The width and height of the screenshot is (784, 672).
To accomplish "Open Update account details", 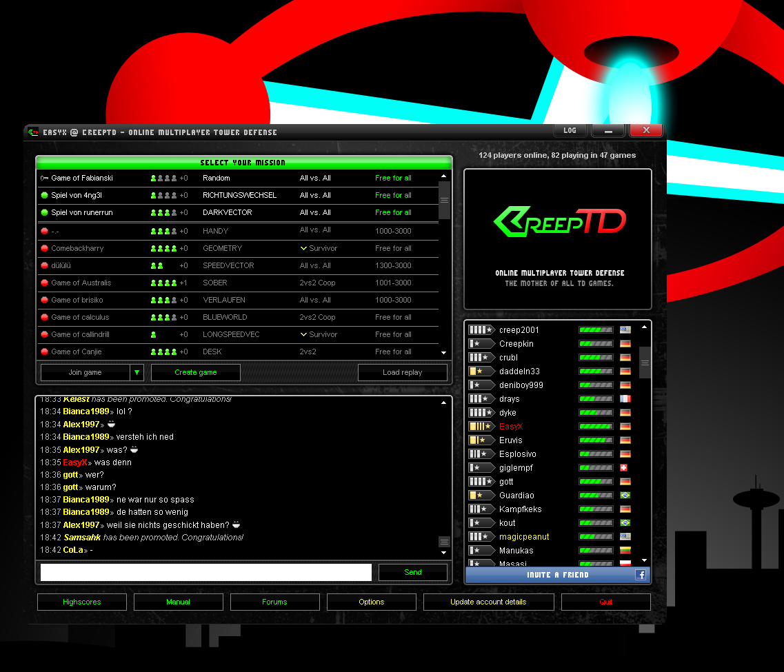I will [x=488, y=602].
